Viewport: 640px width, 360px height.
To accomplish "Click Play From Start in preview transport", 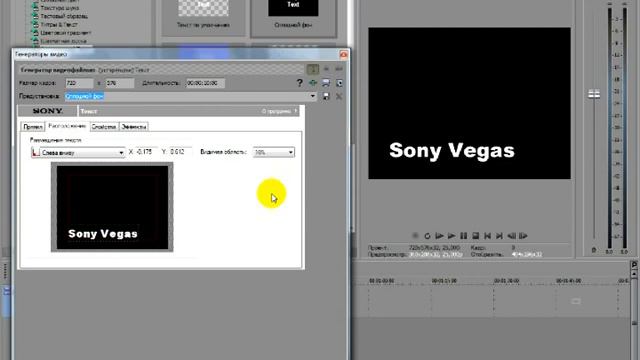I will (x=439, y=236).
